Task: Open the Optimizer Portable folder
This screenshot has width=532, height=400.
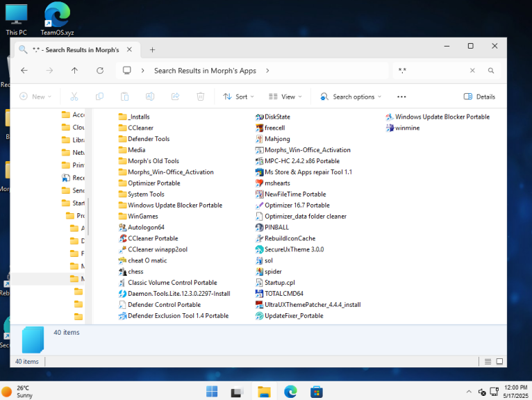Action: pyautogui.click(x=149, y=183)
